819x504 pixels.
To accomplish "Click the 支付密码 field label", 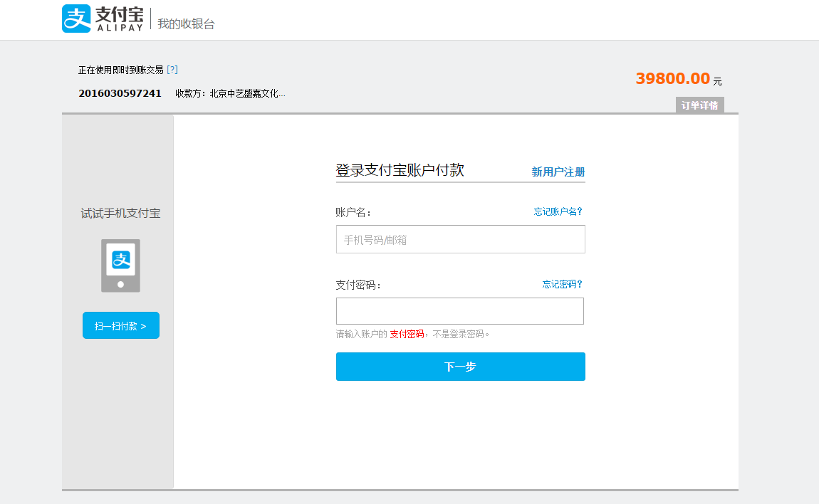I will tap(358, 285).
